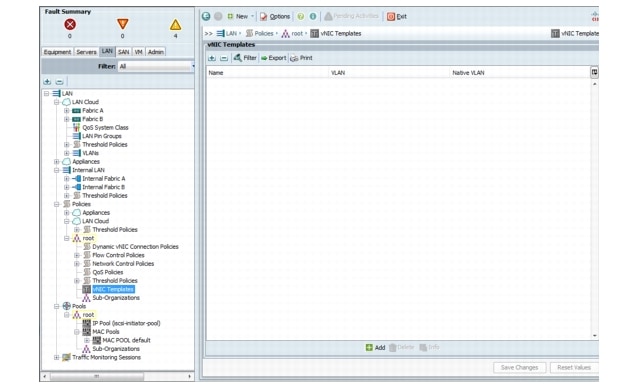The height and width of the screenshot is (388, 642).
Task: Click root in the breadcrumb path
Action: point(297,34)
